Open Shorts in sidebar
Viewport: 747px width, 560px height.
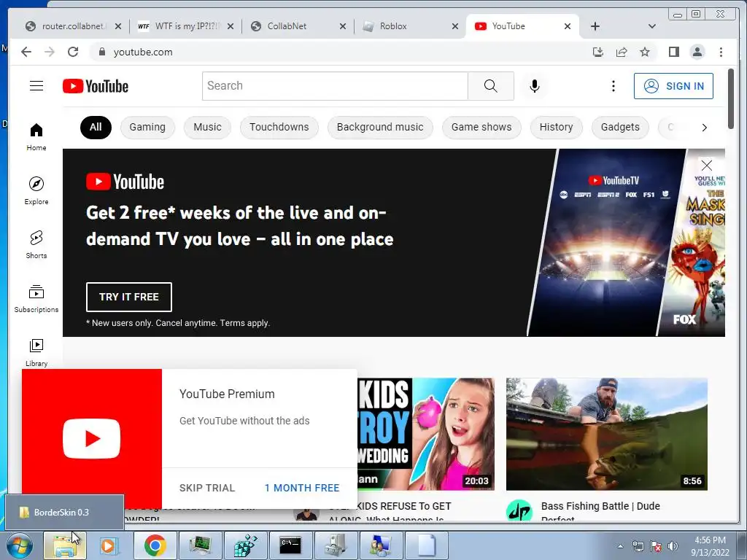(36, 245)
